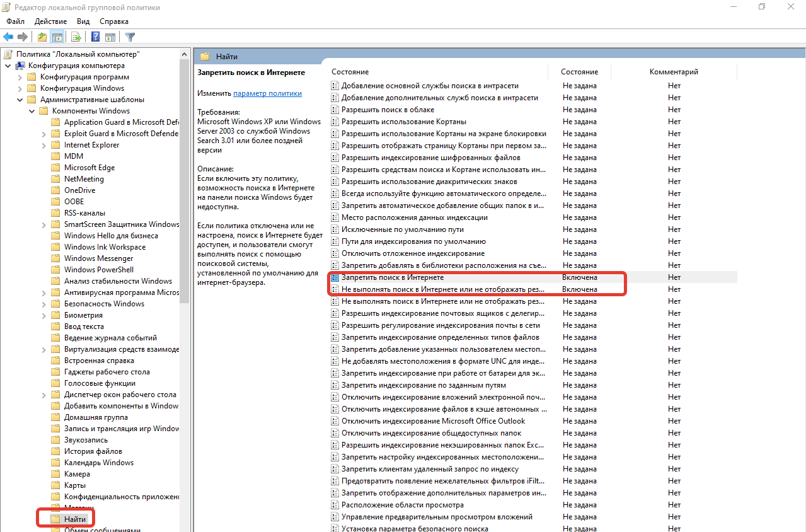Select policy Разрешить индексирование шифрованных файлов
The image size is (806, 532).
tap(430, 158)
